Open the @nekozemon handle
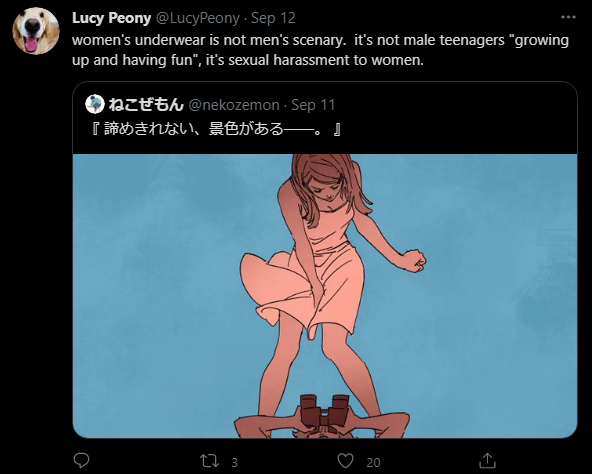592x474 pixels. [234, 105]
